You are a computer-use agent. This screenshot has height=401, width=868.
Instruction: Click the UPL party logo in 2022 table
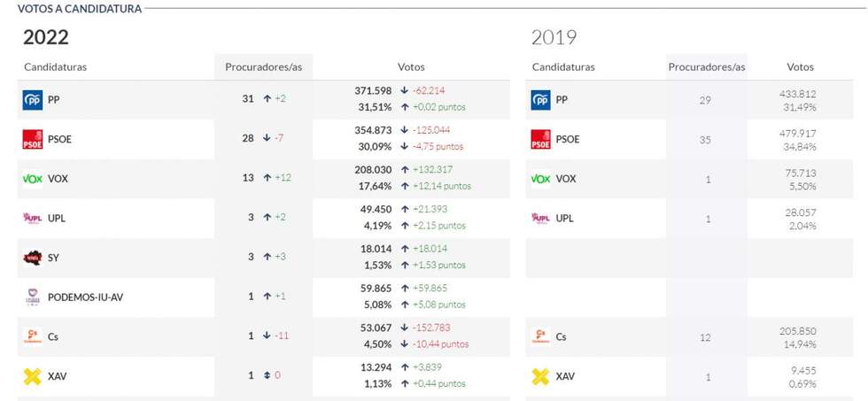pos(32,218)
